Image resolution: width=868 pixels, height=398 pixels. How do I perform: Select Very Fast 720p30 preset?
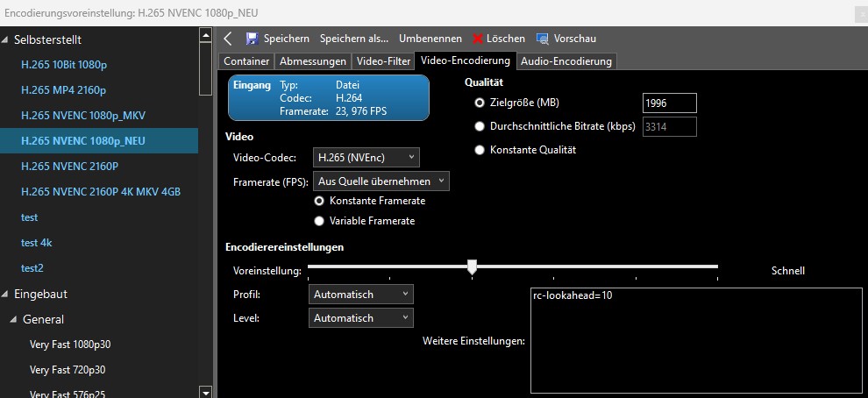tap(68, 370)
